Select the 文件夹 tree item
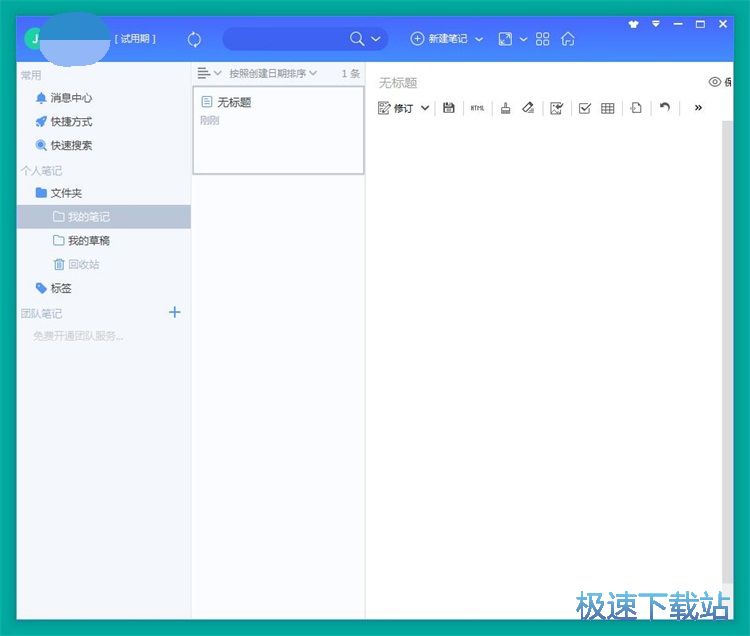750x636 pixels. coord(59,193)
